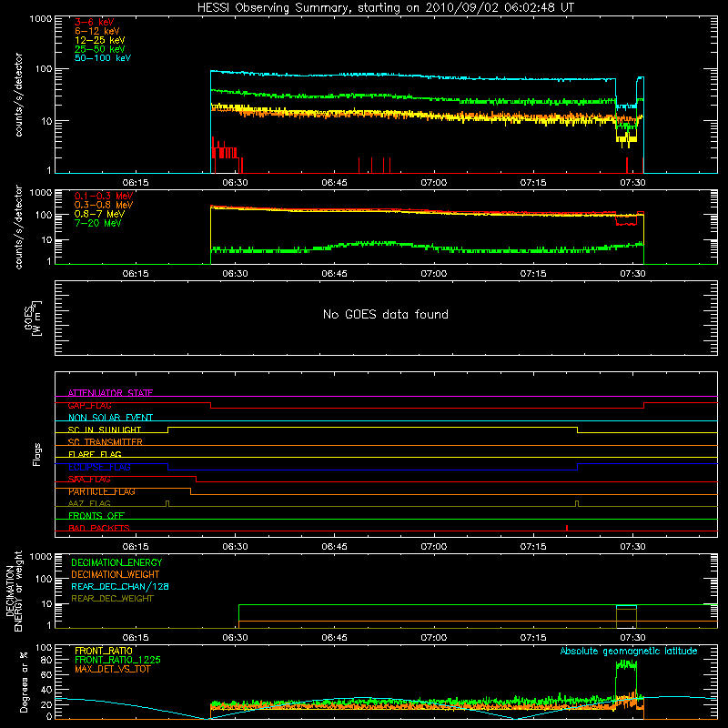The image size is (728, 728).
Task: Click the 'No GOES data found' message
Action: (385, 314)
